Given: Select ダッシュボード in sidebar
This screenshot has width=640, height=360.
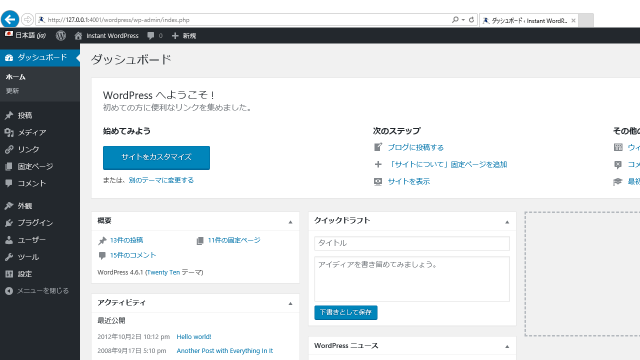Looking at the screenshot, I should [x=40, y=58].
